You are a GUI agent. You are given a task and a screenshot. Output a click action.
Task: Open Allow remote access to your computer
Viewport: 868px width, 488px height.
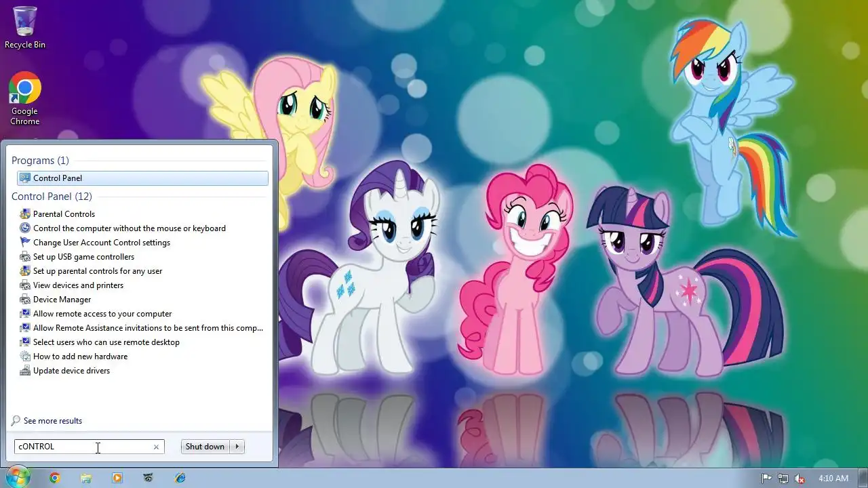point(102,314)
